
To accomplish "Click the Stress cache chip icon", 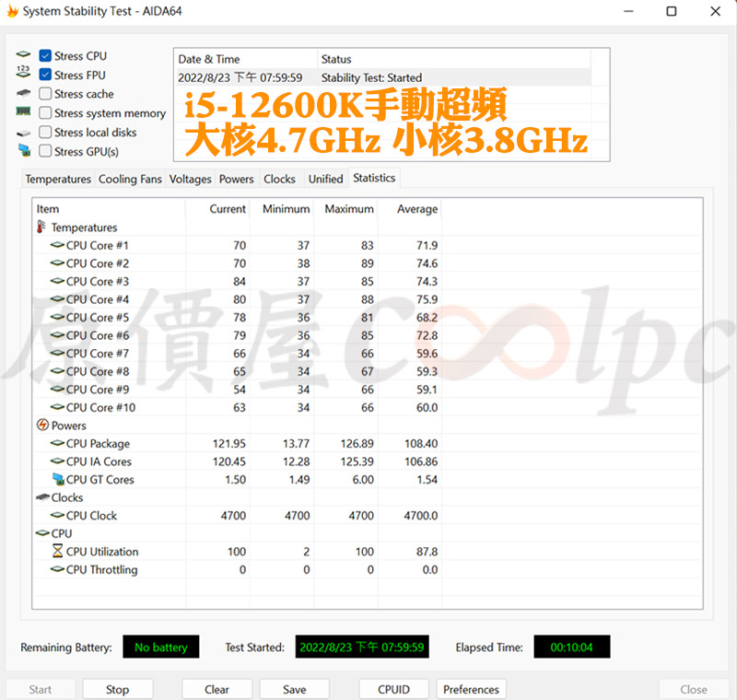I will pyautogui.click(x=23, y=92).
